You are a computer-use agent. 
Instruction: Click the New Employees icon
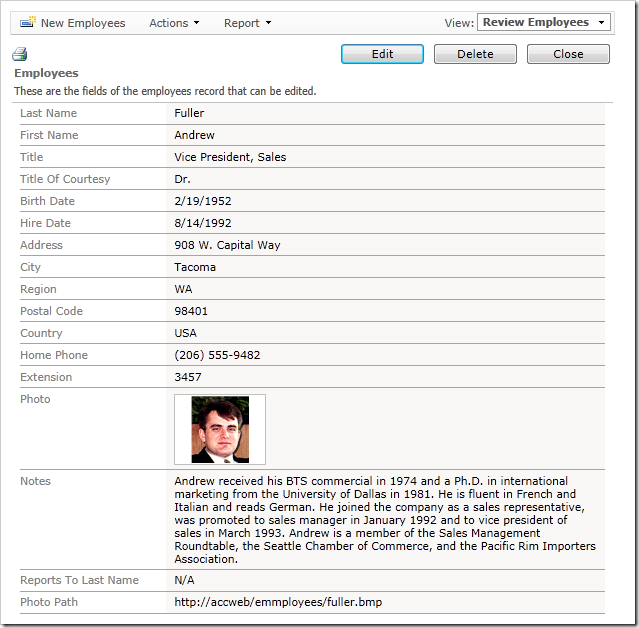pos(28,22)
